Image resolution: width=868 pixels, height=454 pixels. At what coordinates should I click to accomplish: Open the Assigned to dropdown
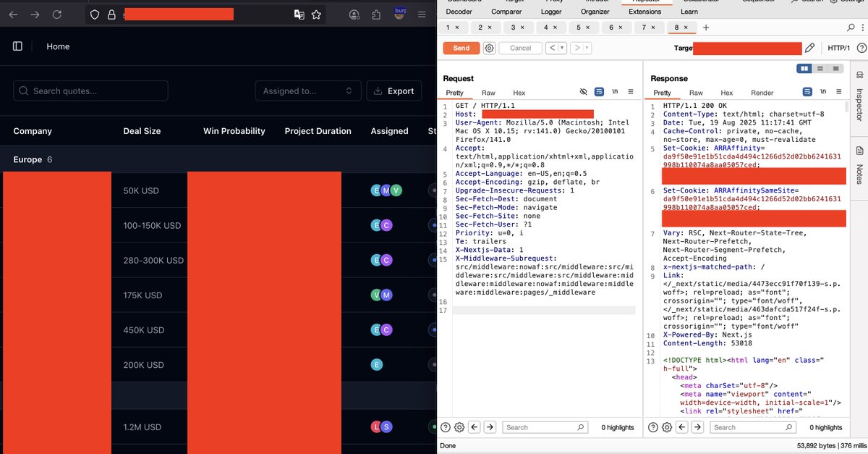[307, 91]
